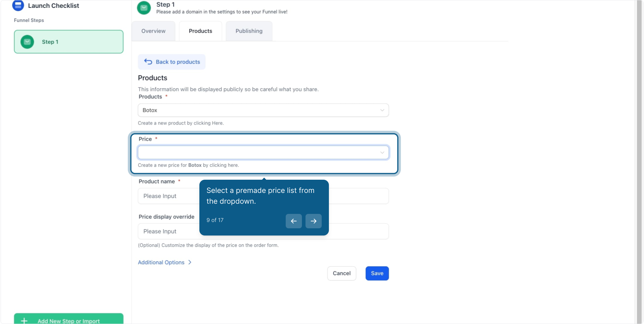Click the Launch Checklist blue icon
This screenshot has width=644, height=324.
point(18,5)
